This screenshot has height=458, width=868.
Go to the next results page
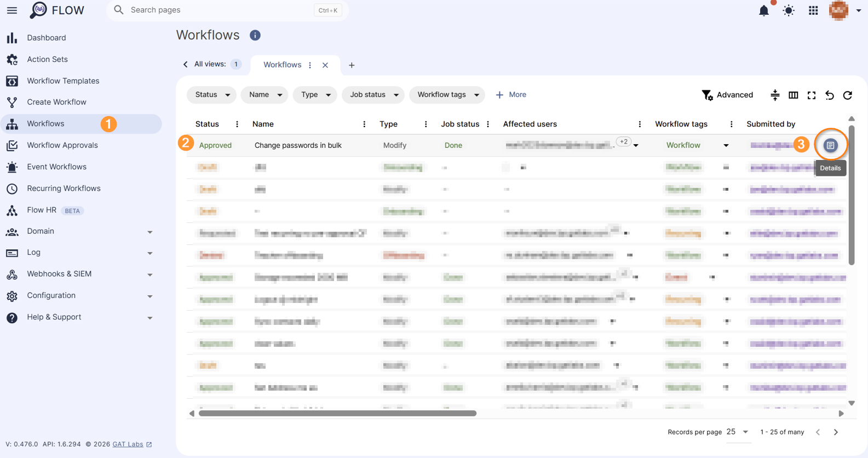point(836,432)
